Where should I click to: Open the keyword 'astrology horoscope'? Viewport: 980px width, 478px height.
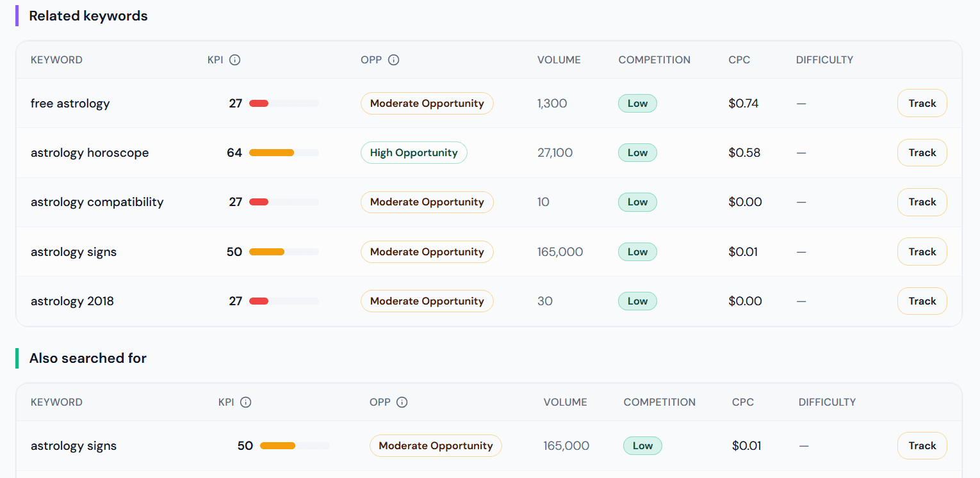coord(90,152)
